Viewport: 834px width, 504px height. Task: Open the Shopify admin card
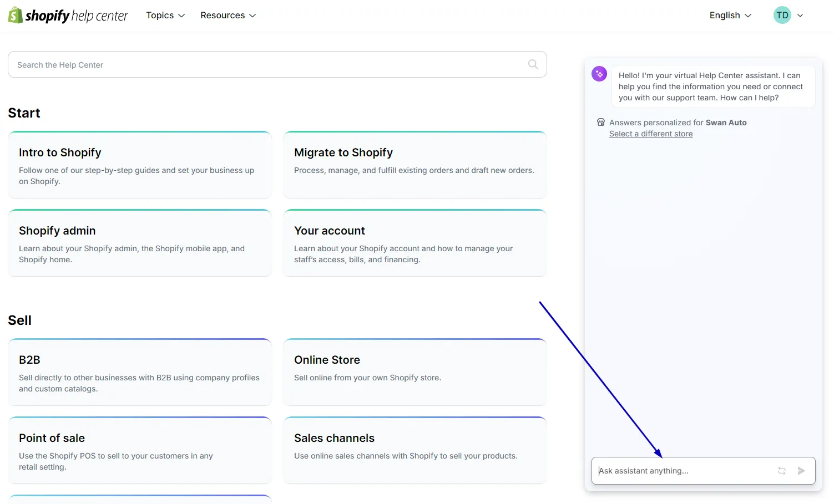click(140, 243)
